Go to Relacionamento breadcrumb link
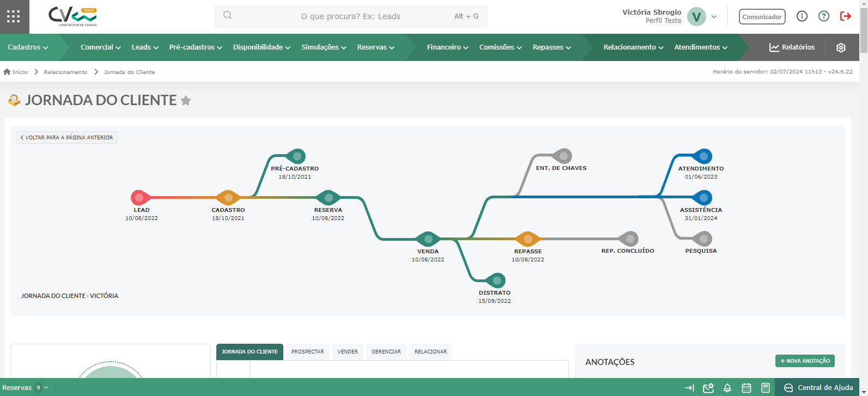This screenshot has height=396, width=868. coord(65,72)
